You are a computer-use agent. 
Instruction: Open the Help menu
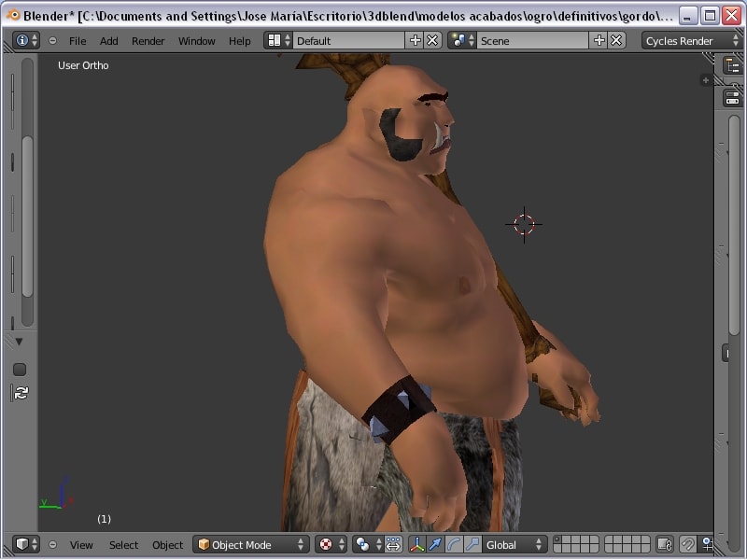239,41
